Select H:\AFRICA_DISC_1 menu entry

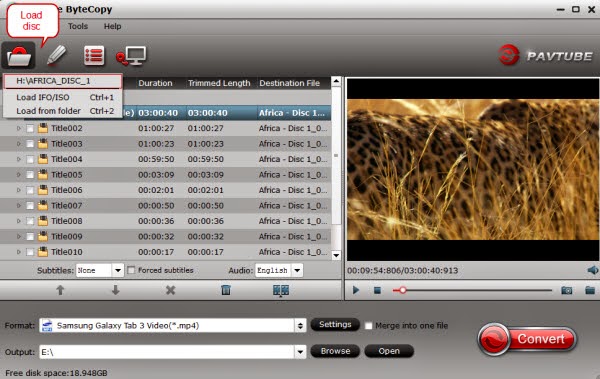pyautogui.click(x=63, y=81)
